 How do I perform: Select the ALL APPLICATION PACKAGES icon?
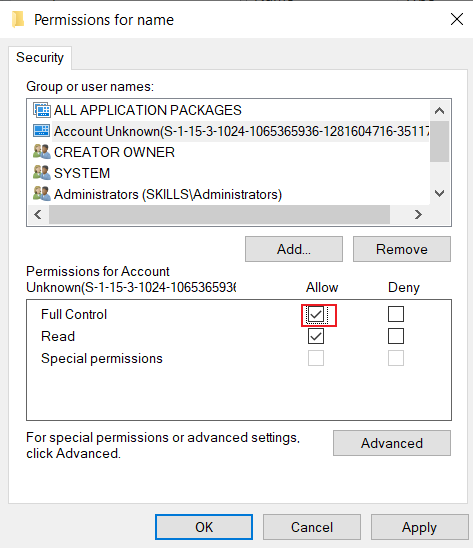coord(42,110)
